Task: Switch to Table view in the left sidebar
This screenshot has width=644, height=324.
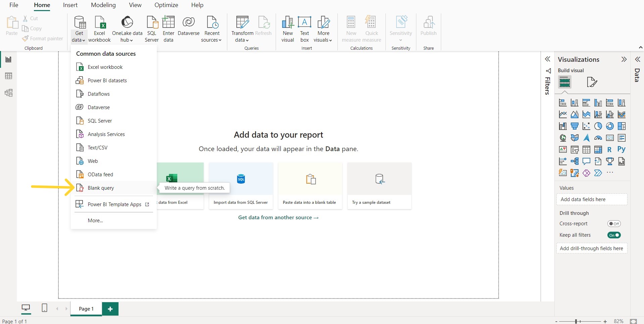Action: [8, 76]
